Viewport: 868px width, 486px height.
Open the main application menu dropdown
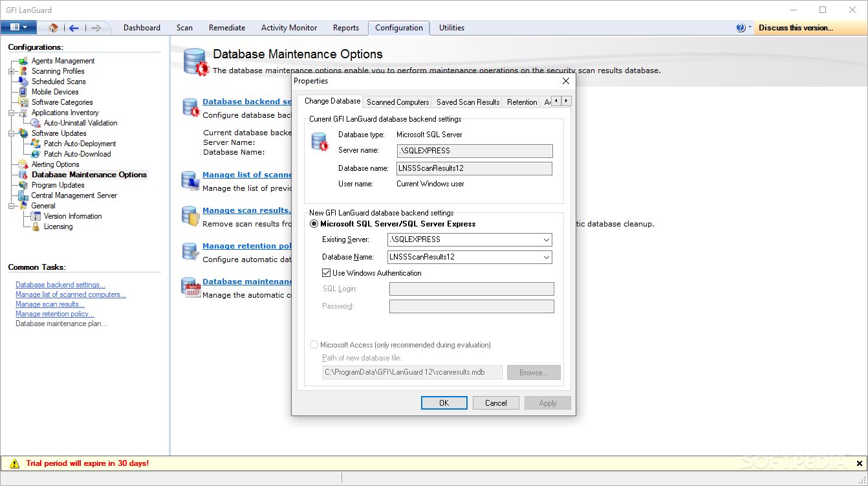click(19, 27)
